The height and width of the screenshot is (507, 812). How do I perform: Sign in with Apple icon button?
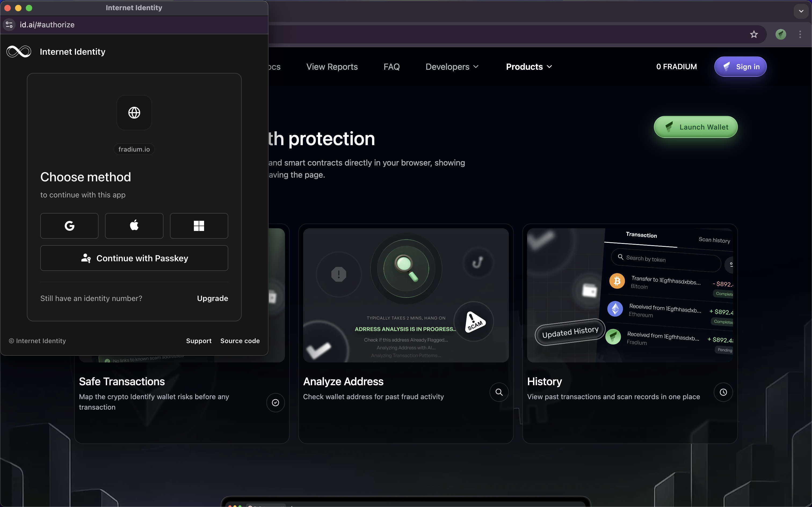point(134,226)
